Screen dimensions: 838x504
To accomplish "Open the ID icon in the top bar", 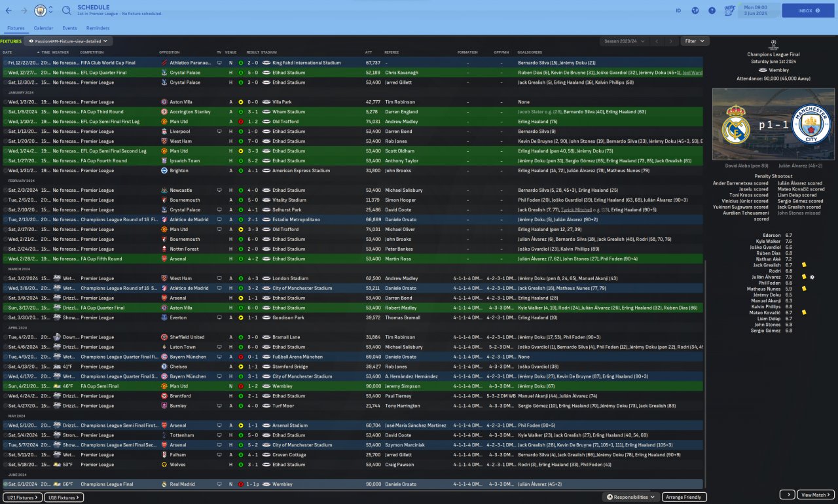I will click(678, 10).
